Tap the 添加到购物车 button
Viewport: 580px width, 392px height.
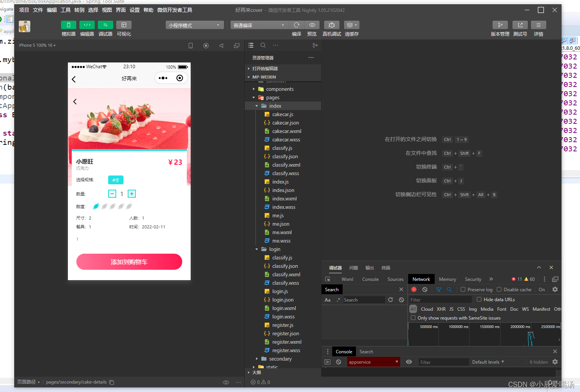[129, 262]
